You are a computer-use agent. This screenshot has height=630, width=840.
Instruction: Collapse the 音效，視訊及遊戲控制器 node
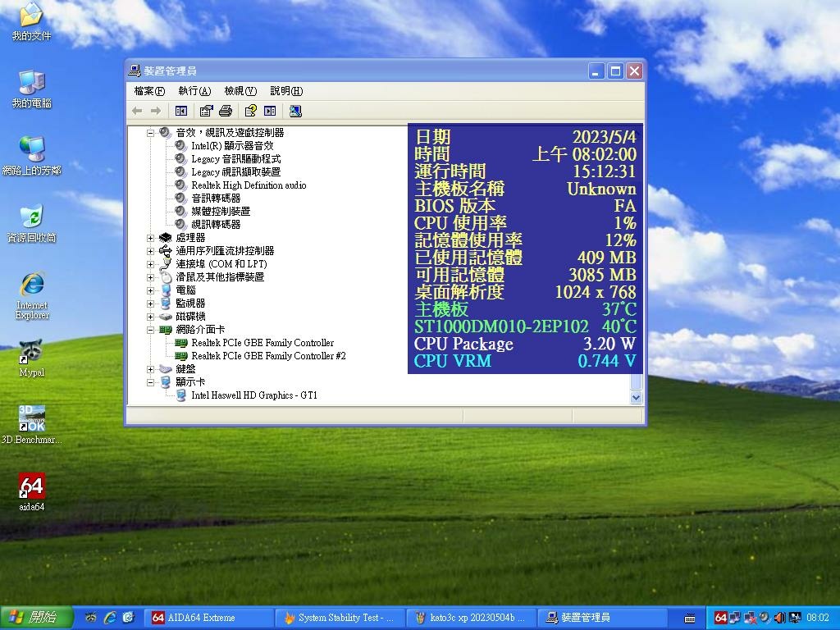(151, 133)
